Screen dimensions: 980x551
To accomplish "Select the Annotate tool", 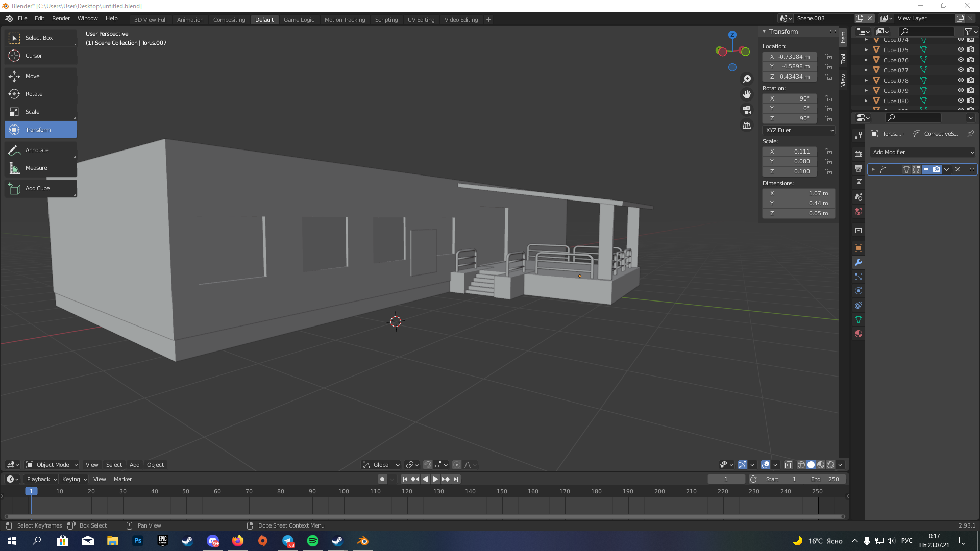I will coord(37,150).
